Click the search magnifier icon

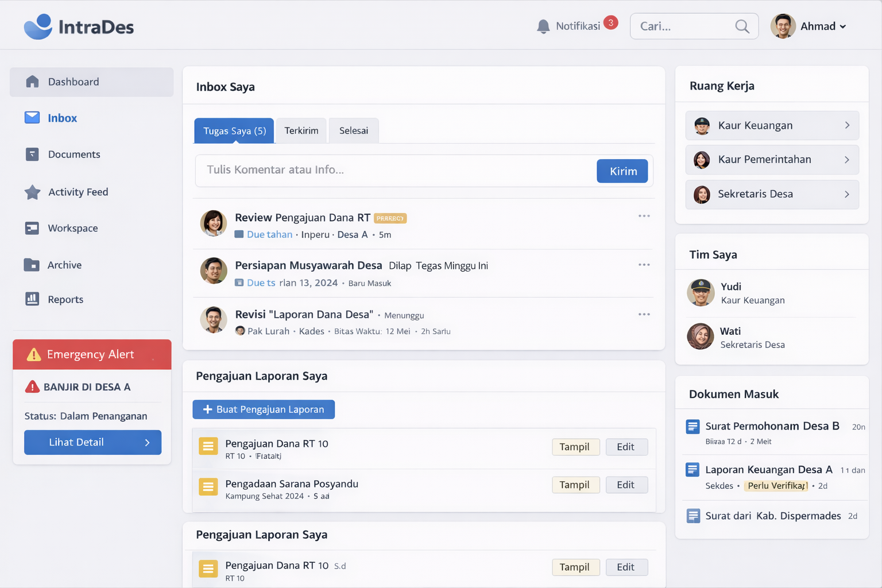742,26
